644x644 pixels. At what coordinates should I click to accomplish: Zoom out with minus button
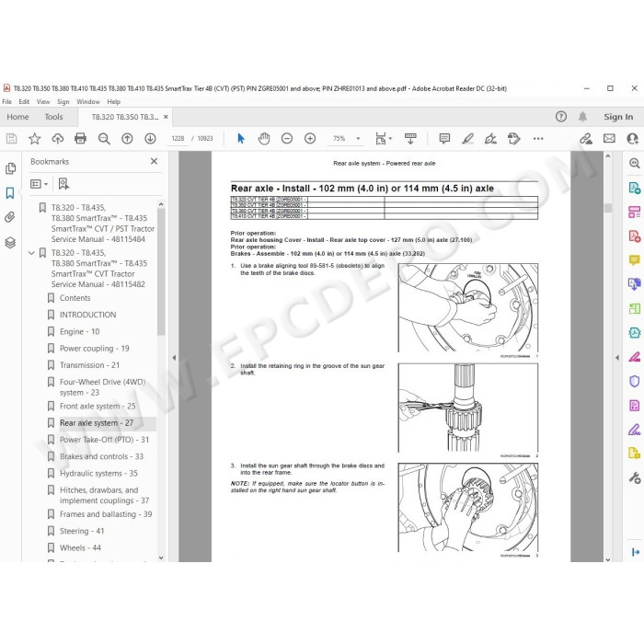[x=287, y=139]
